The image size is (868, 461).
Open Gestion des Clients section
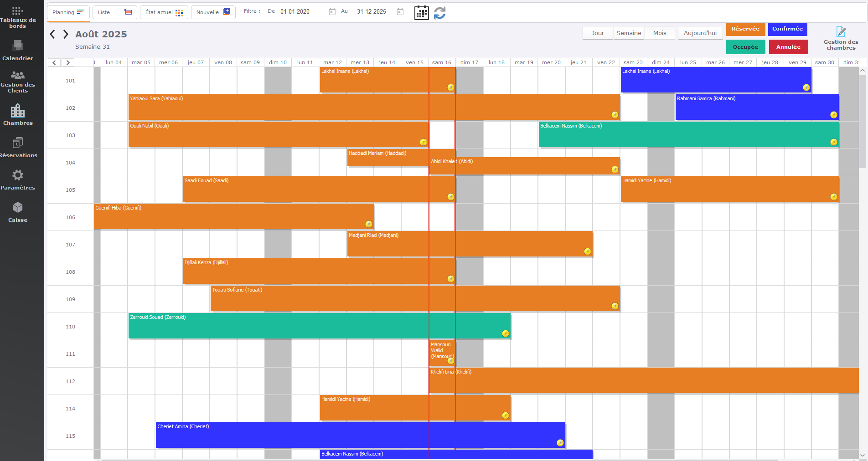(x=17, y=82)
